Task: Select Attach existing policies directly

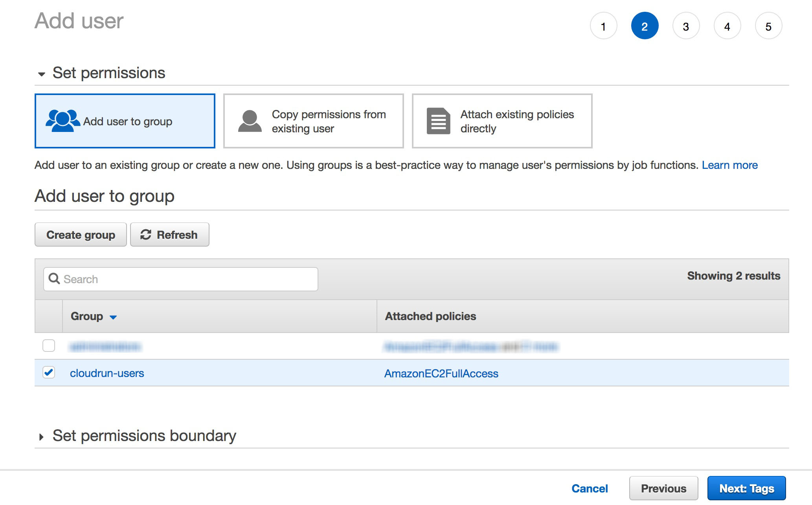Action: pyautogui.click(x=502, y=121)
